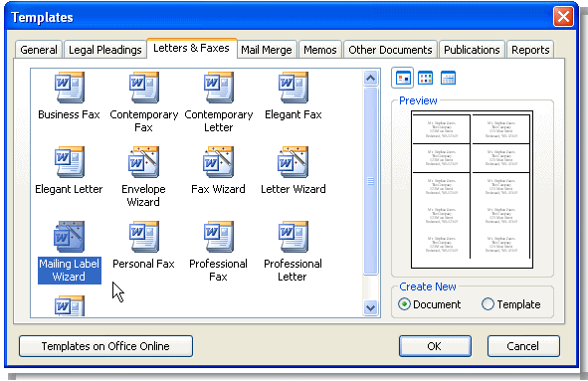Viewport: 588px width, 381px height.
Task: Select the partially visible template below Mailing Label Wizard
Action: pos(70,306)
